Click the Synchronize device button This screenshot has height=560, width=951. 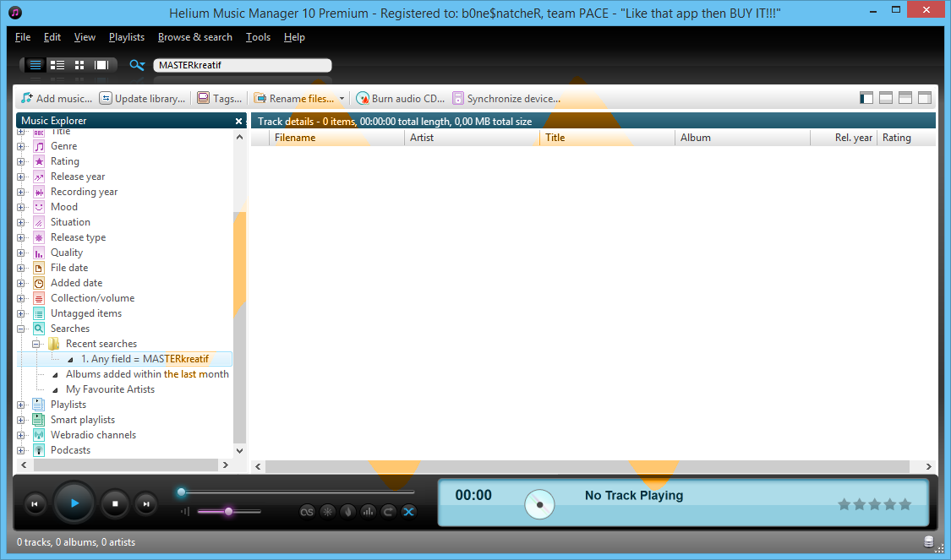point(506,98)
